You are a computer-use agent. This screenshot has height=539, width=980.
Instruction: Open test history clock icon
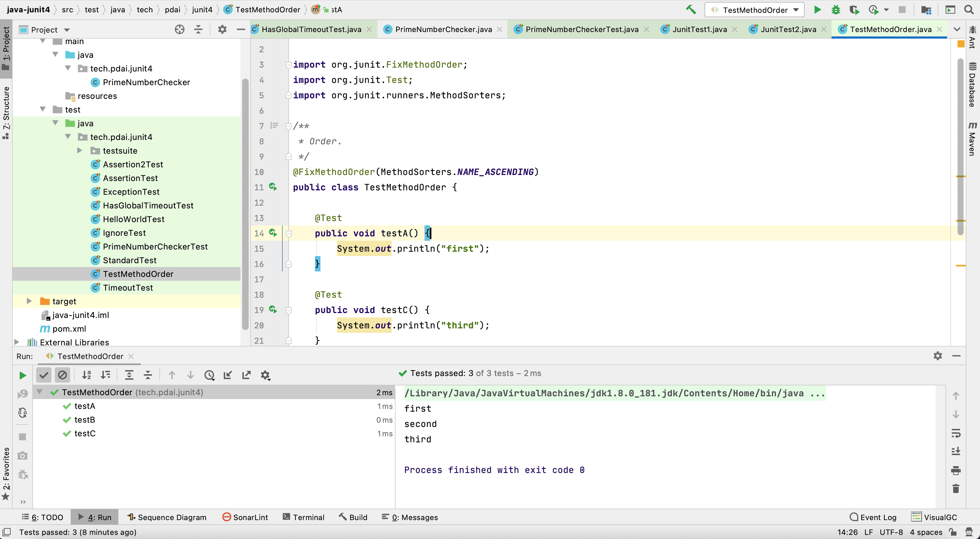click(209, 375)
